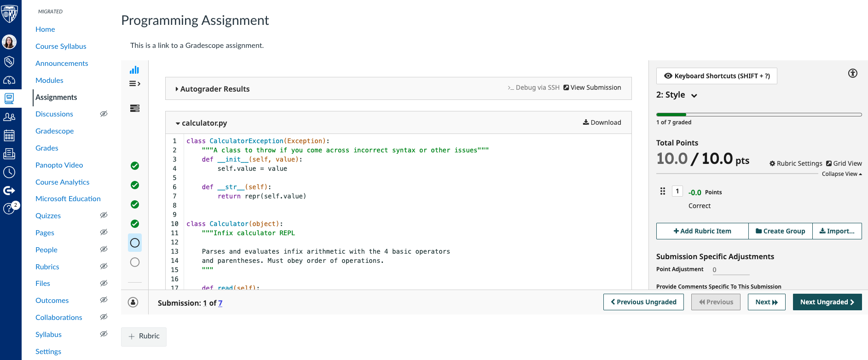Open Account avatar in global navigation
The height and width of the screenshot is (360, 868).
pos(9,42)
